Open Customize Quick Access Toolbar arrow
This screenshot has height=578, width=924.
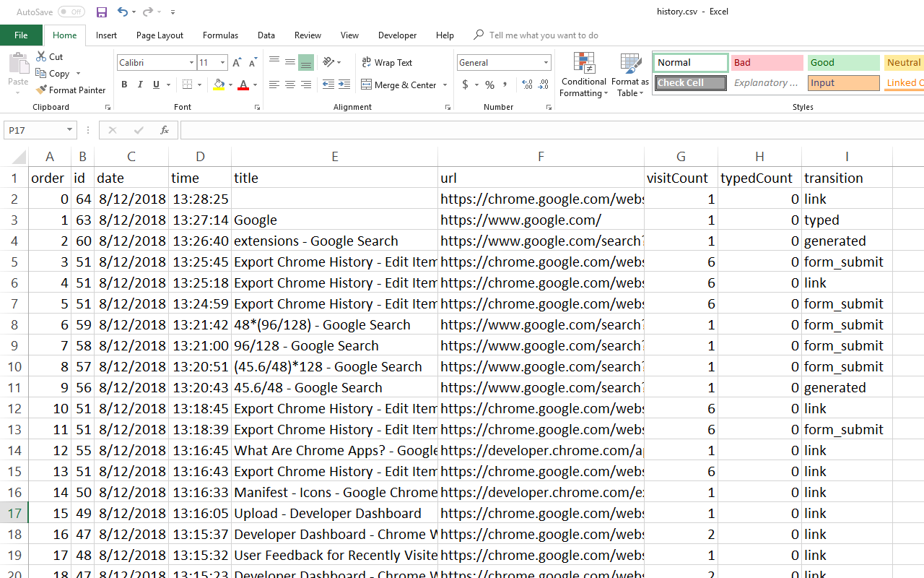pos(173,12)
